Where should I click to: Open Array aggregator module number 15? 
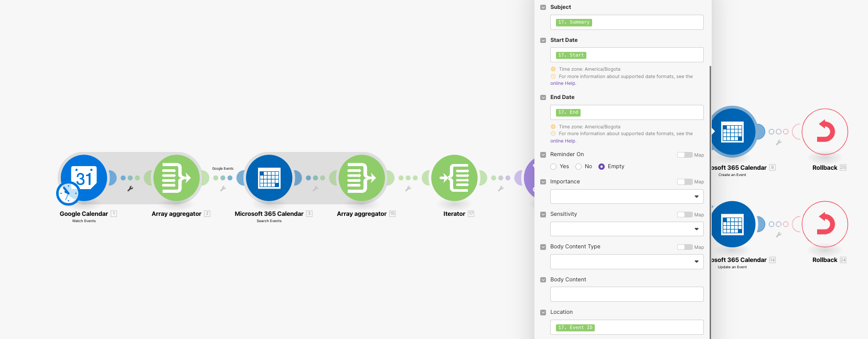pyautogui.click(x=362, y=178)
